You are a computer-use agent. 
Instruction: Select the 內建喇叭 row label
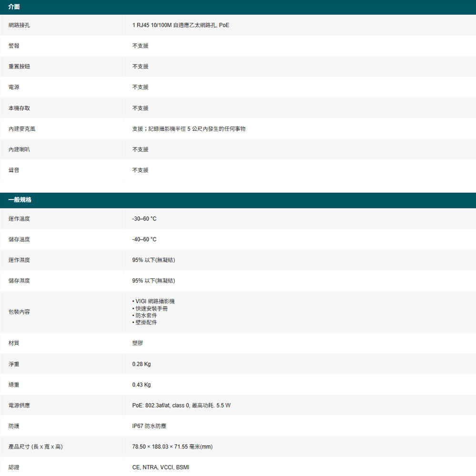[x=19, y=149]
